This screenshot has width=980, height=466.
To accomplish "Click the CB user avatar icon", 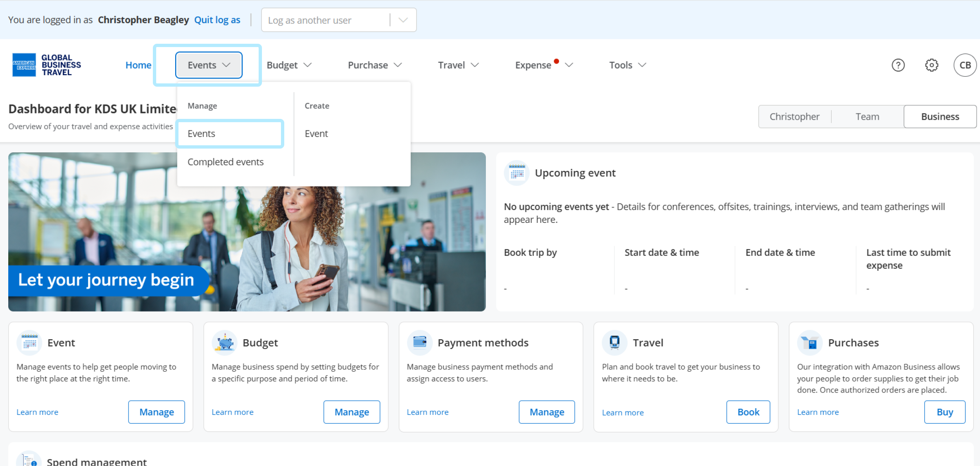I will (965, 65).
